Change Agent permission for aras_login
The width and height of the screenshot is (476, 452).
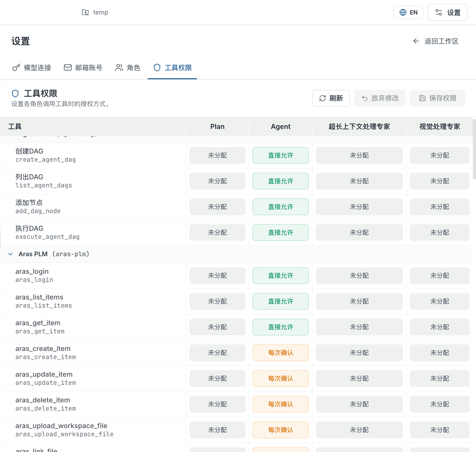(281, 276)
